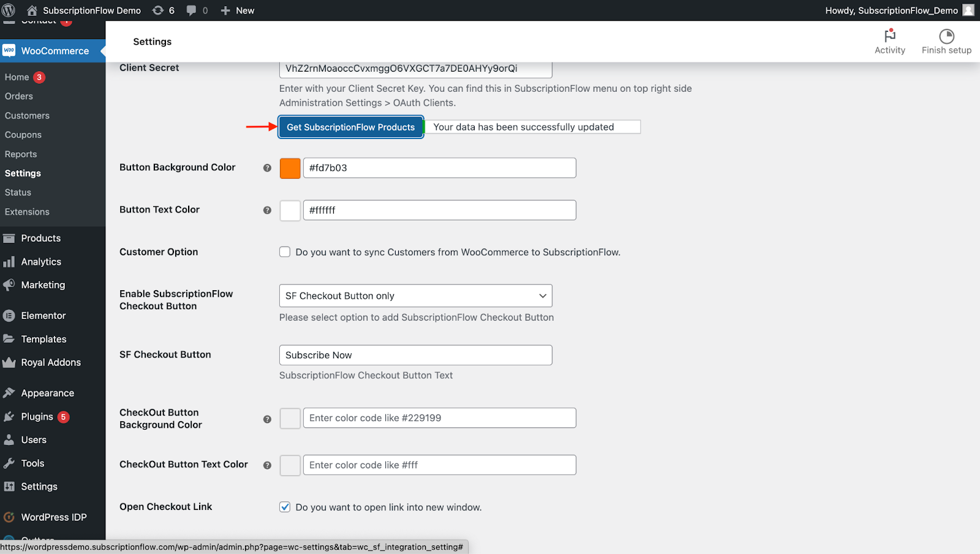This screenshot has height=554, width=980.
Task: Click the Enter color code like #fff field
Action: 439,465
